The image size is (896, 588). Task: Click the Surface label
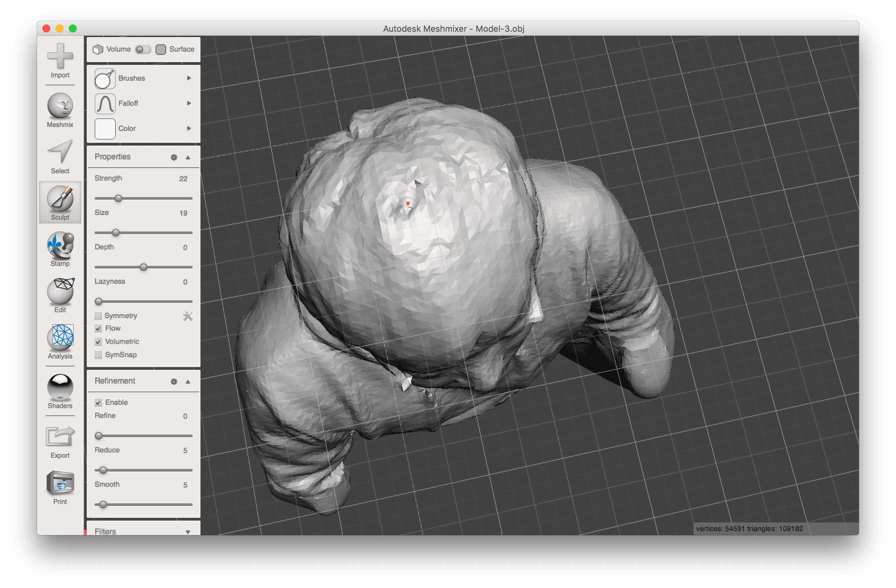click(x=181, y=49)
